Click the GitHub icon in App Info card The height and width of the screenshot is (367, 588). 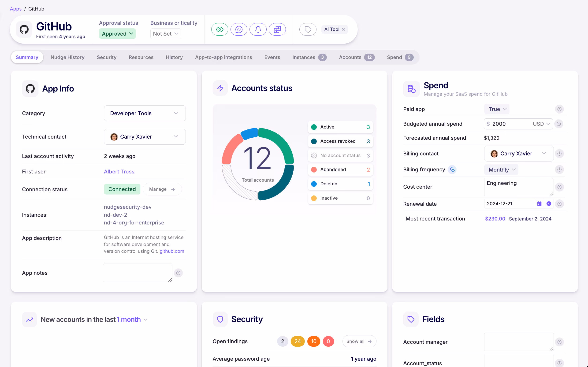click(30, 89)
